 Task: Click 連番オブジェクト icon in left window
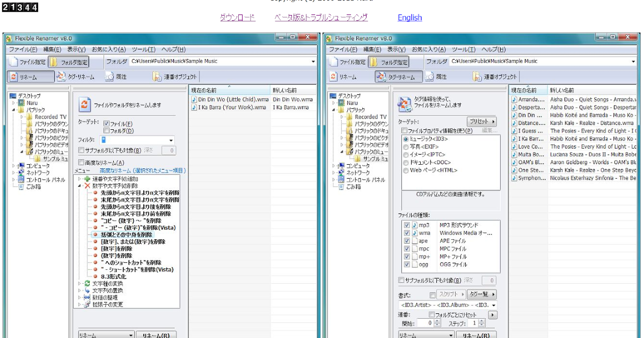click(157, 77)
